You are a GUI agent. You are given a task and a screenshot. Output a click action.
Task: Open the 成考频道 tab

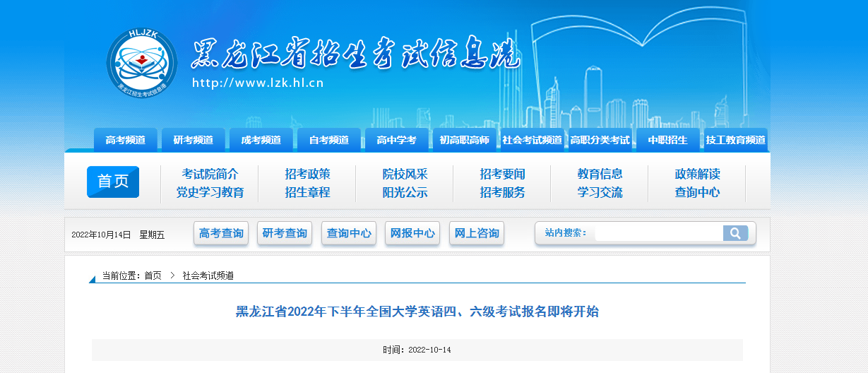coord(261,140)
